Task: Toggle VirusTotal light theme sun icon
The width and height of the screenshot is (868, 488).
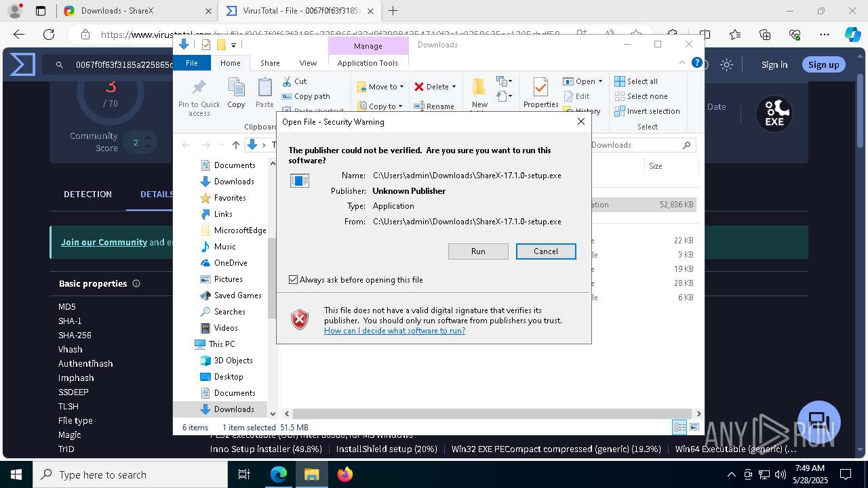Action: click(727, 64)
